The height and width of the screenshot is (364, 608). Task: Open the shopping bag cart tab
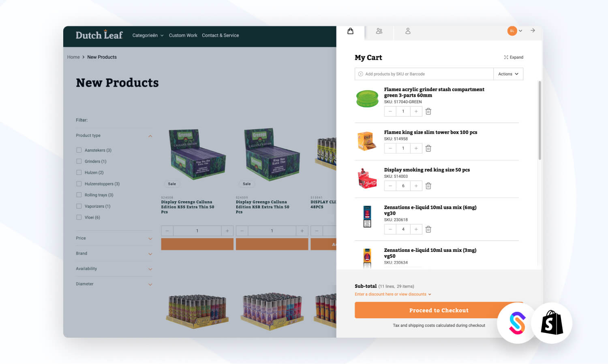(x=351, y=31)
